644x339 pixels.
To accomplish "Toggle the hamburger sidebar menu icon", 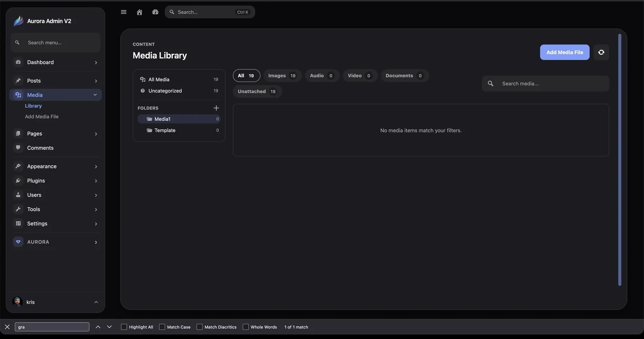I will pyautogui.click(x=124, y=12).
